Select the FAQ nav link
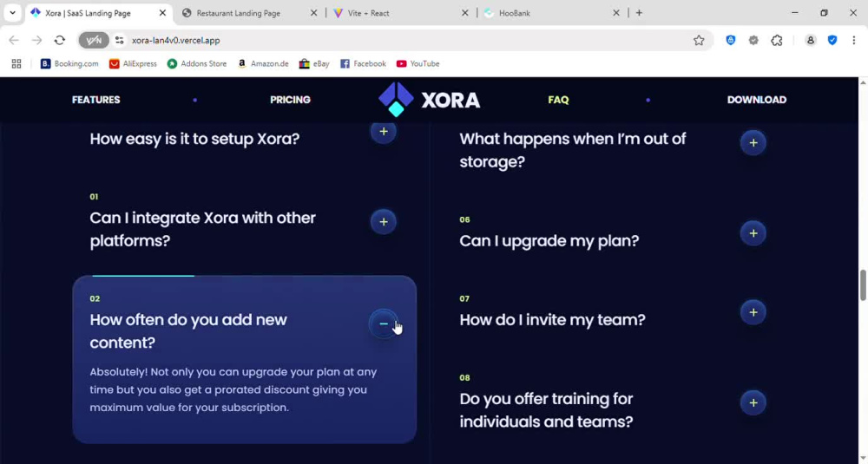This screenshot has height=464, width=868. click(558, 100)
